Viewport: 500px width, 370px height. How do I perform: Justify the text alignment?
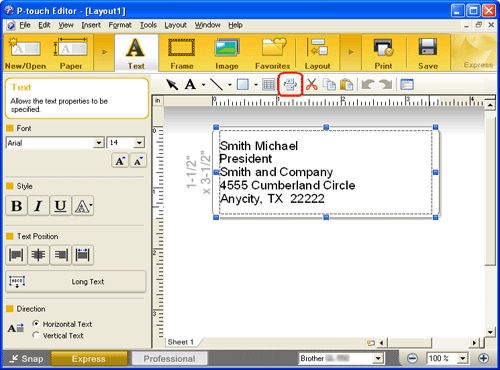click(83, 255)
